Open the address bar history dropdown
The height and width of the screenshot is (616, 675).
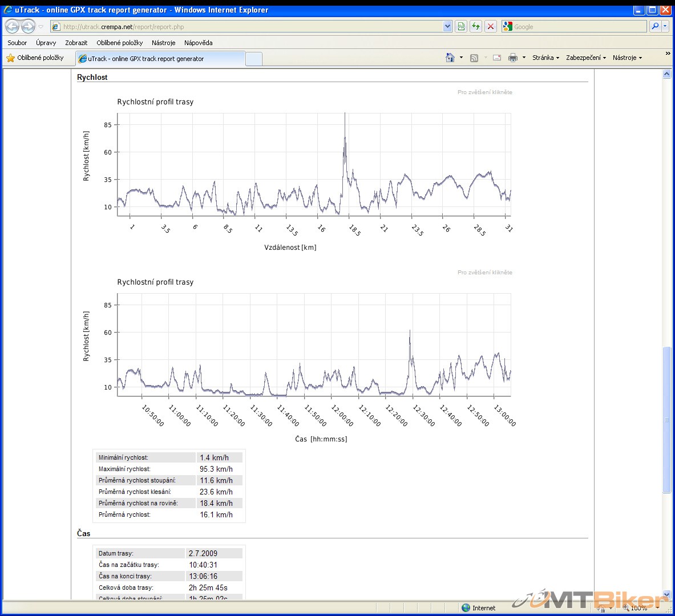(447, 26)
